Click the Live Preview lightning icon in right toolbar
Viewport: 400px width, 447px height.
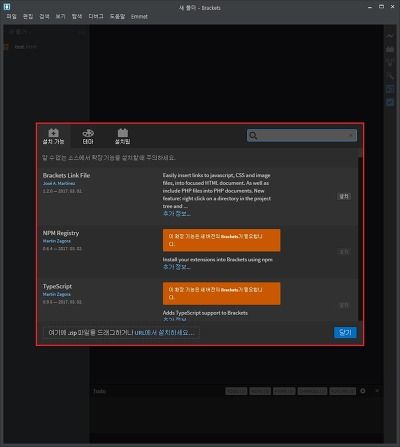(x=390, y=36)
